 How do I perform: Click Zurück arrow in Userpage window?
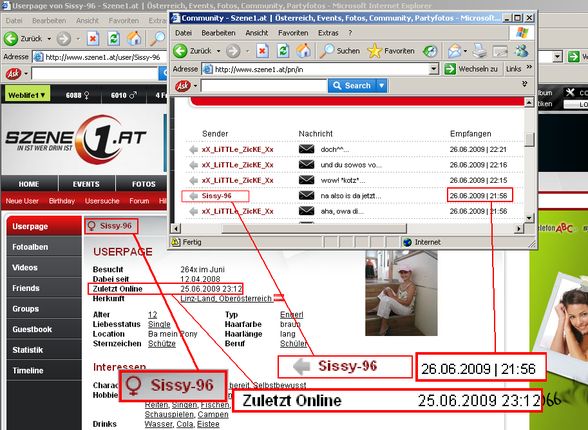coord(10,38)
